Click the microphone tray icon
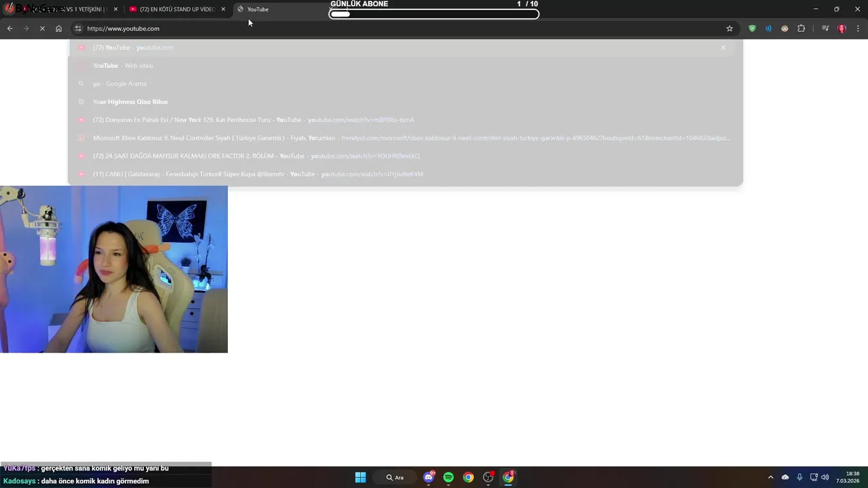This screenshot has width=868, height=488. tap(800, 477)
